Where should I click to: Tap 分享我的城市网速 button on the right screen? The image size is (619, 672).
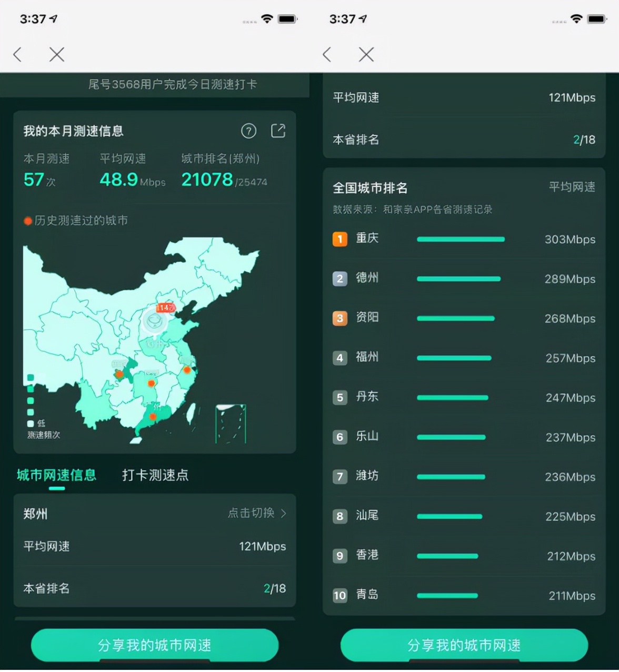coord(464,645)
